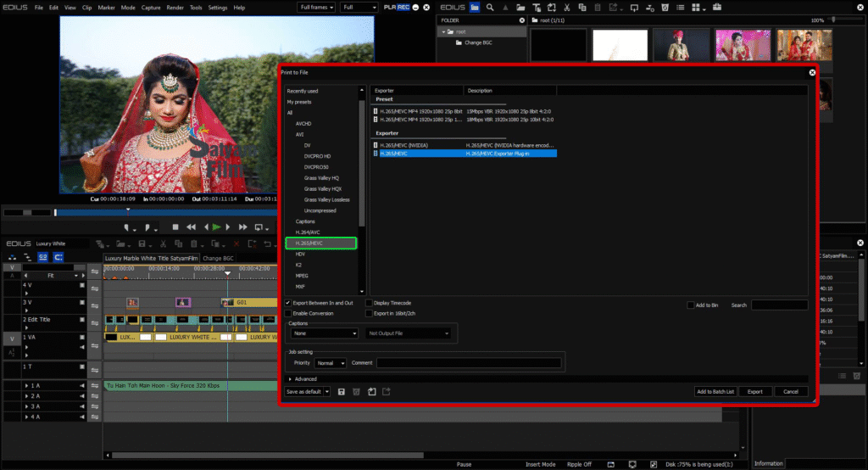Stop playback in the player
Viewport: 868px width, 470px height.
pos(175,227)
